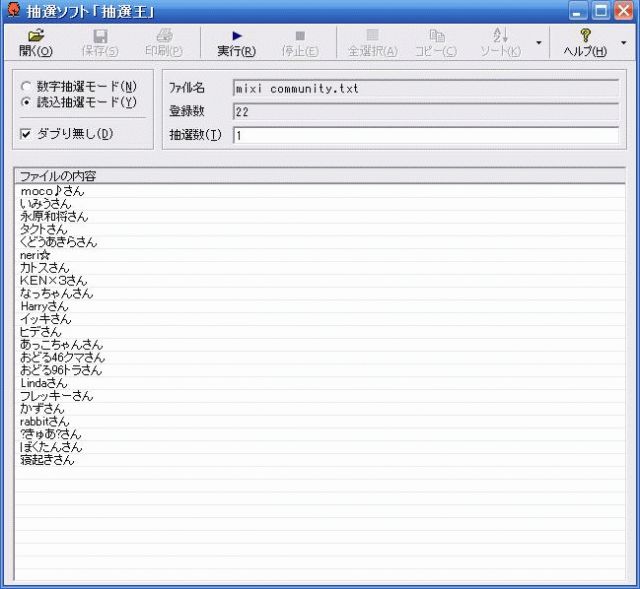Select the row Harryさん

point(320,306)
